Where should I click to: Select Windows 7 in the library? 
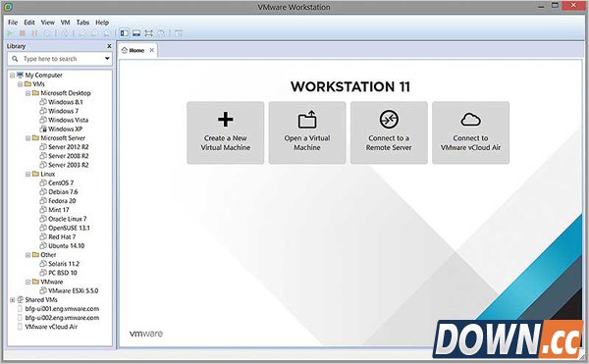click(64, 111)
